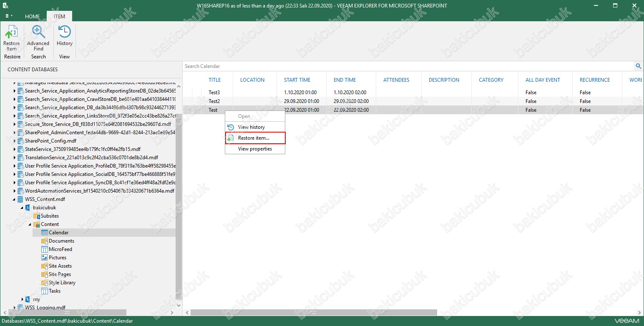Choose Open in context menu
644x326 pixels.
coord(255,116)
